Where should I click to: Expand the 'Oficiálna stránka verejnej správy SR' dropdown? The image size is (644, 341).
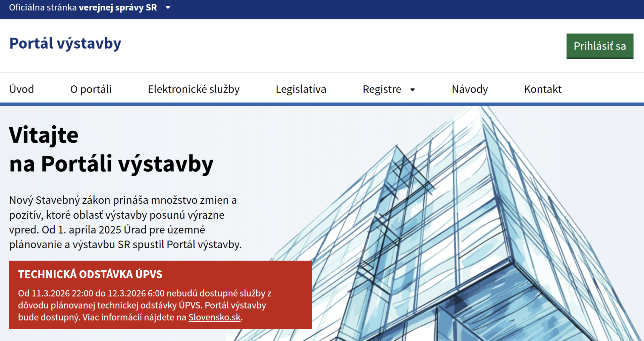[168, 7]
